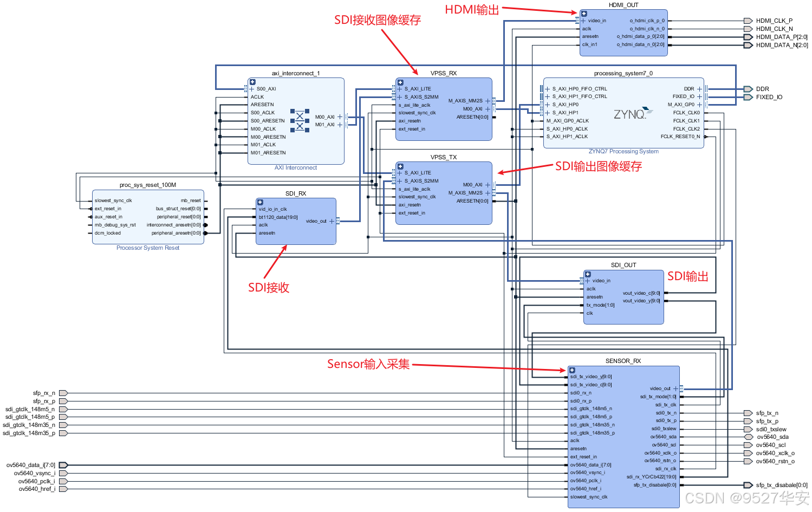812x512 pixels.
Task: Expand the DDR interface on the ZYNQ block
Action: tap(699, 89)
